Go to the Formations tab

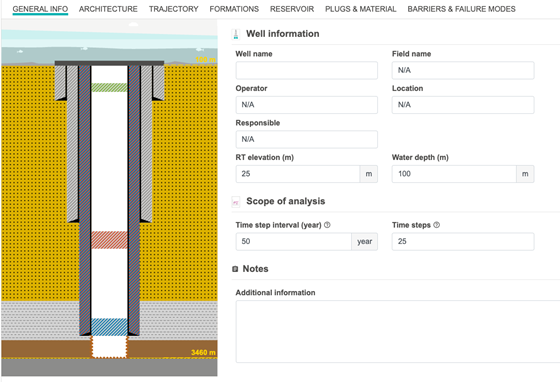(234, 9)
